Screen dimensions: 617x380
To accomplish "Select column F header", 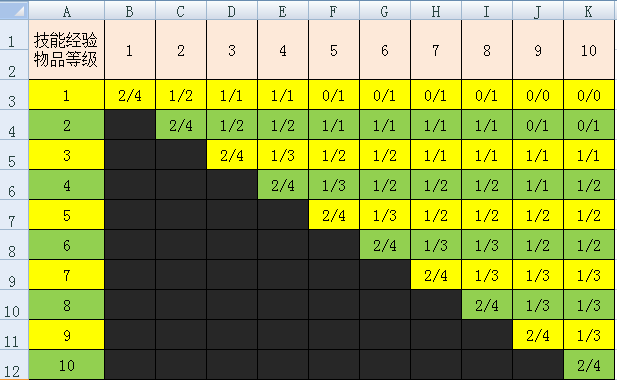I will tap(334, 11).
